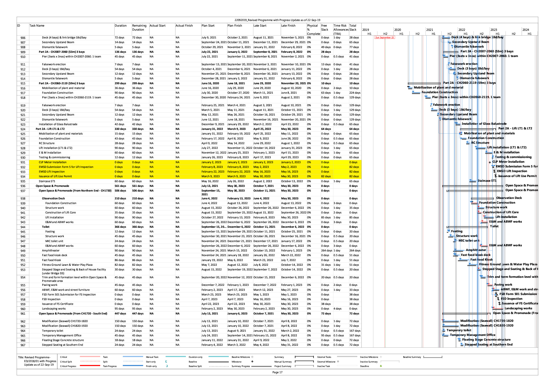Select the Task Name column header
Viewport: 555px width, 392px height.
[37, 26]
